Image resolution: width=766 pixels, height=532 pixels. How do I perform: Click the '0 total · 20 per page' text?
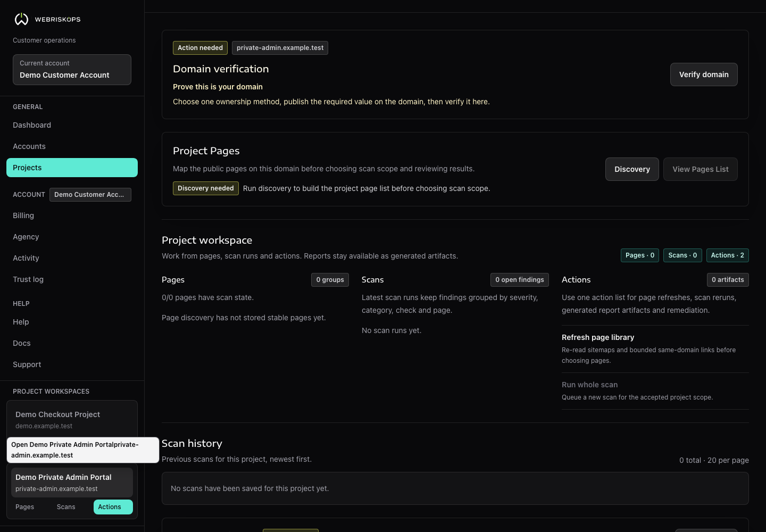[714, 460]
